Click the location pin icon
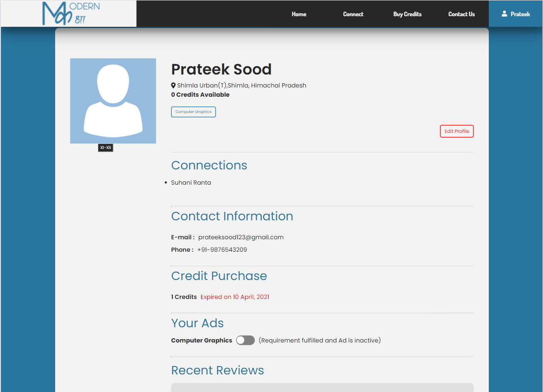This screenshot has width=543, height=392. tap(173, 85)
